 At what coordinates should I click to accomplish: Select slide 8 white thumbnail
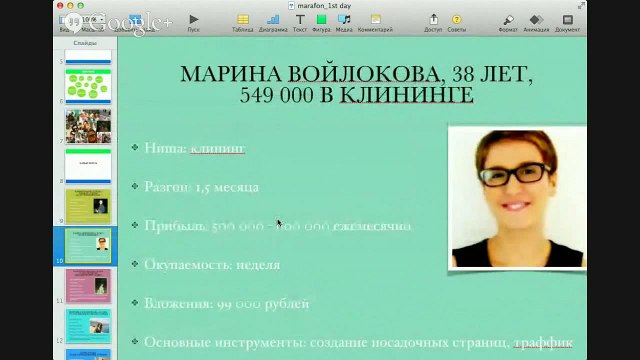pyautogui.click(x=88, y=166)
